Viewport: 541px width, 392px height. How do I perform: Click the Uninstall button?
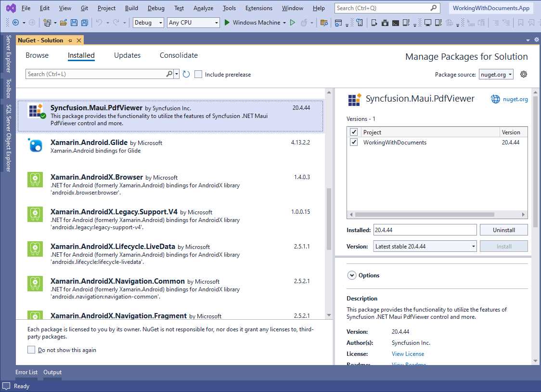point(504,230)
